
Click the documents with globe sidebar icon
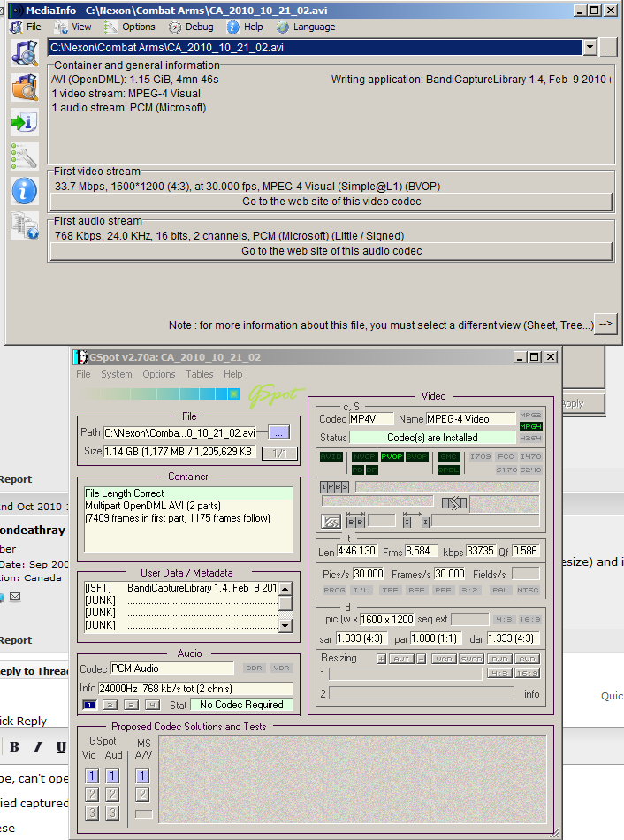tap(25, 225)
